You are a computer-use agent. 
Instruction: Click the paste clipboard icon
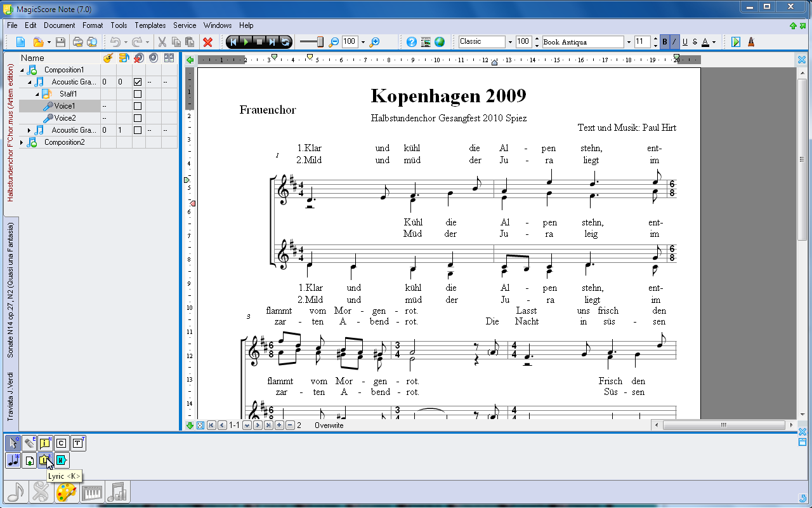[189, 42]
